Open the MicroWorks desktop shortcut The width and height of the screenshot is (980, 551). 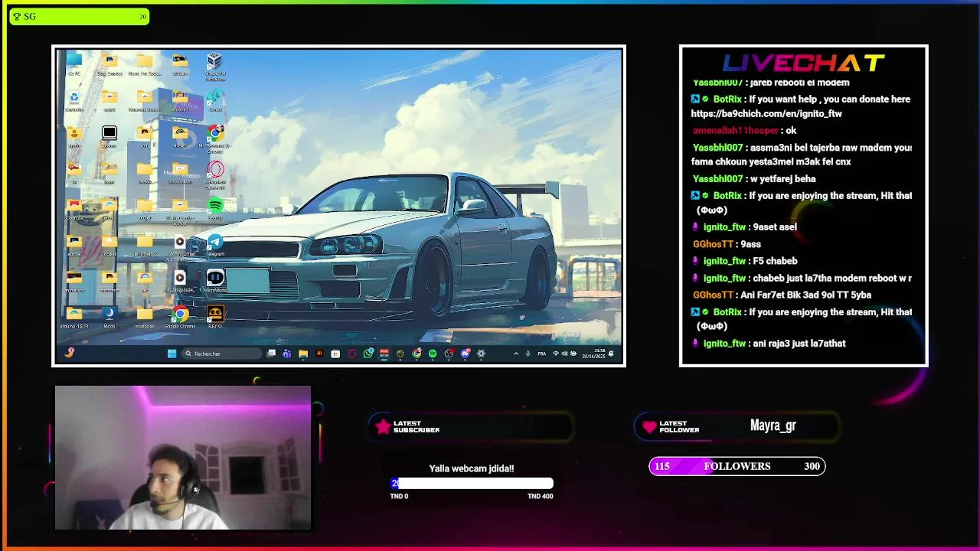215,282
